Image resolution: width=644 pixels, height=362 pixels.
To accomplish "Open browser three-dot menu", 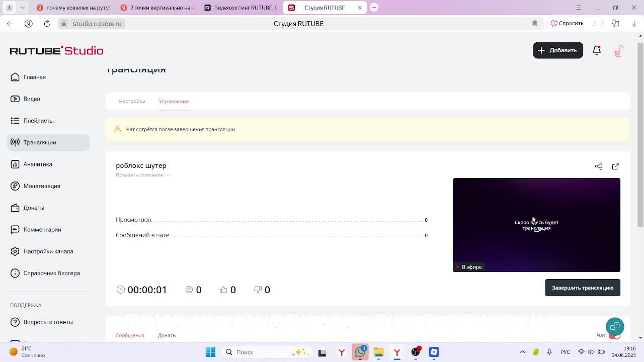I will (x=594, y=24).
